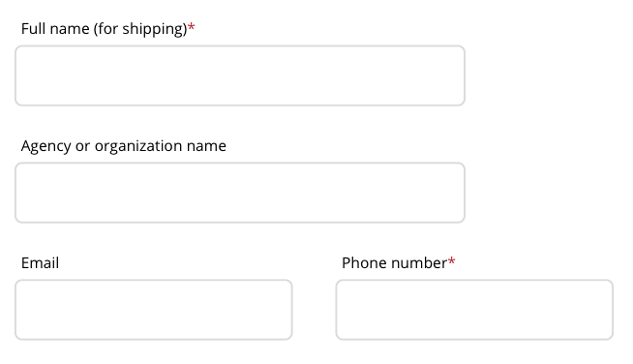Click the word 'Agency' in the label
Image resolution: width=633 pixels, height=364 pixels.
pos(46,146)
